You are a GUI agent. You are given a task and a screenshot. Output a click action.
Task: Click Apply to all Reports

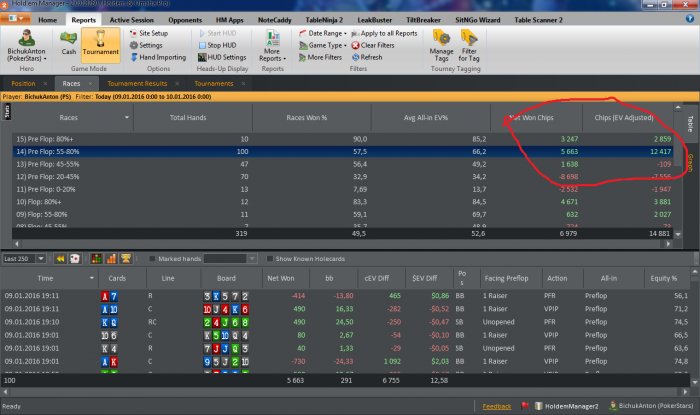[x=384, y=33]
